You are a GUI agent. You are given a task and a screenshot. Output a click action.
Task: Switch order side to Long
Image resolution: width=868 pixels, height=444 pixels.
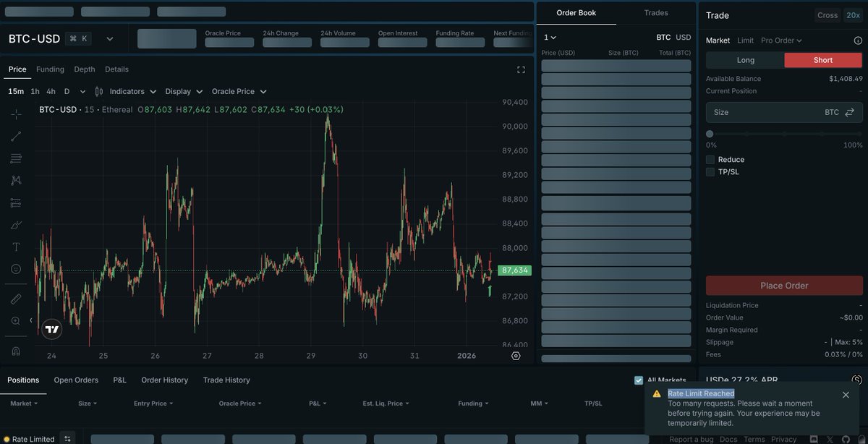745,60
